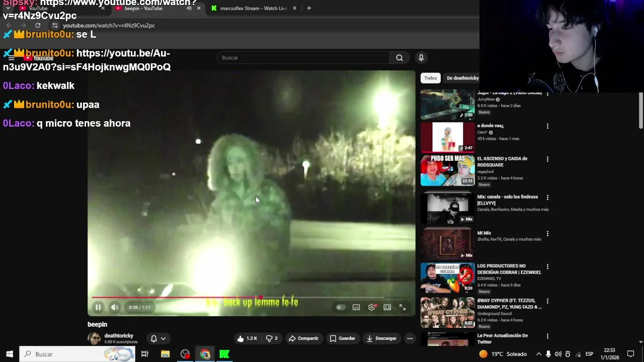Show hidden system tray icons
Screen dimensions: 644x362
(x=539, y=354)
